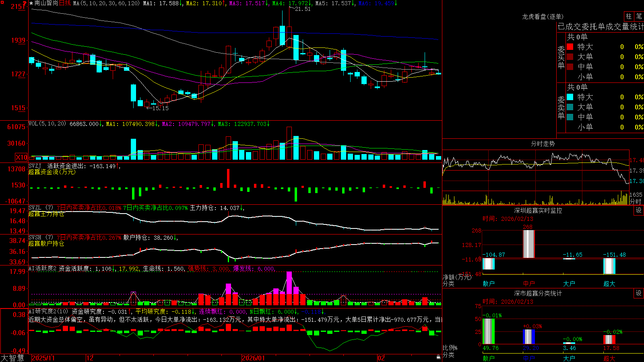Click the 爆发线: 6.000 label

coord(254,268)
